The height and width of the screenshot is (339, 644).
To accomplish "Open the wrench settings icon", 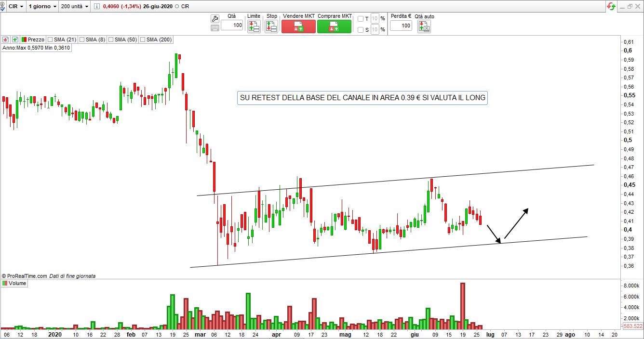I will (215, 19).
